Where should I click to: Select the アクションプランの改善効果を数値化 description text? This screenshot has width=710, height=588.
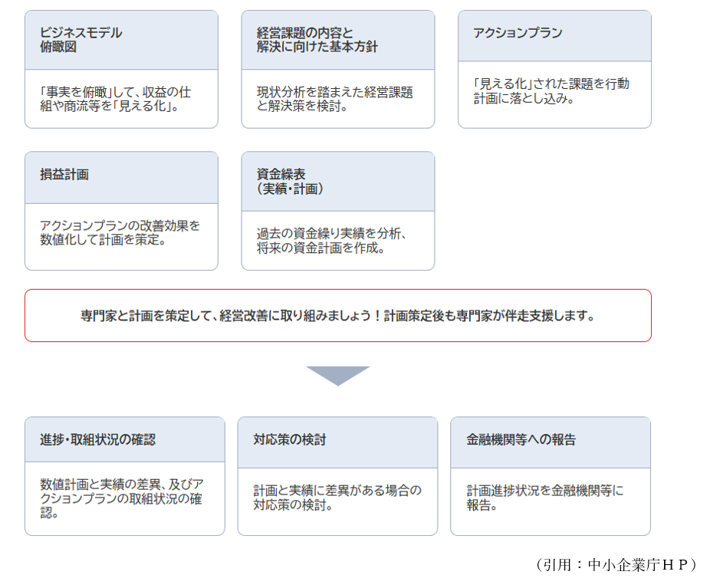(120, 232)
